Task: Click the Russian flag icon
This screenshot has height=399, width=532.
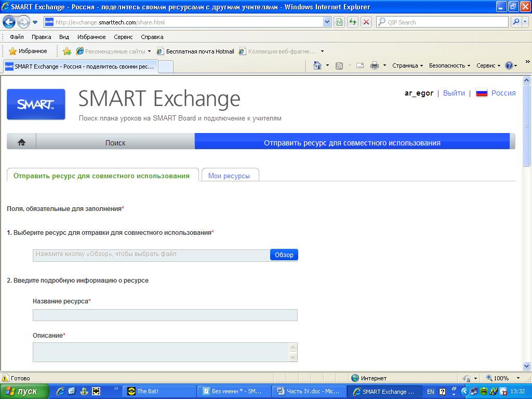Action: pyautogui.click(x=482, y=92)
